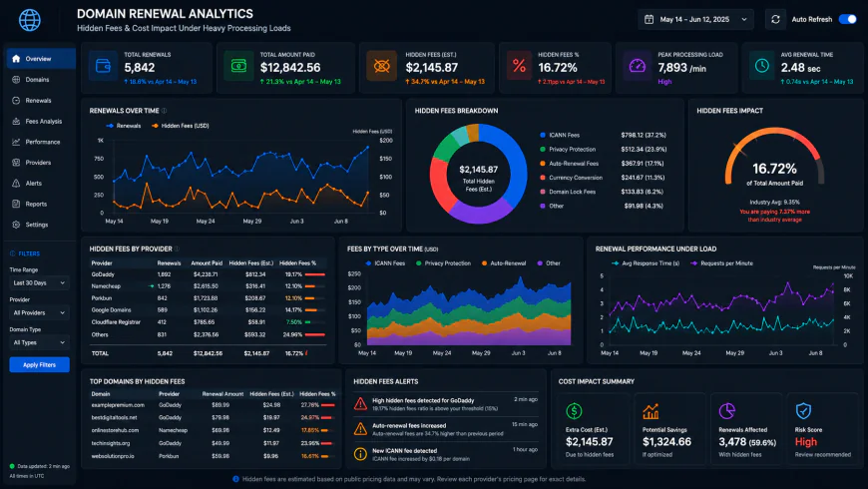Click the Potential Savings chart icon

[x=651, y=411]
